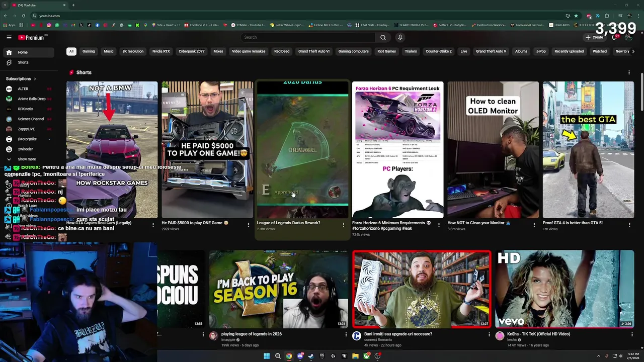Play 'I'm back to play Season 16' video
Image resolution: width=644 pixels, height=362 pixels.
279,289
